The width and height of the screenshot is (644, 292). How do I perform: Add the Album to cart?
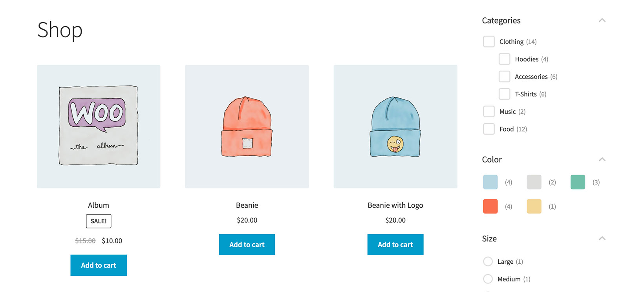[x=99, y=265]
